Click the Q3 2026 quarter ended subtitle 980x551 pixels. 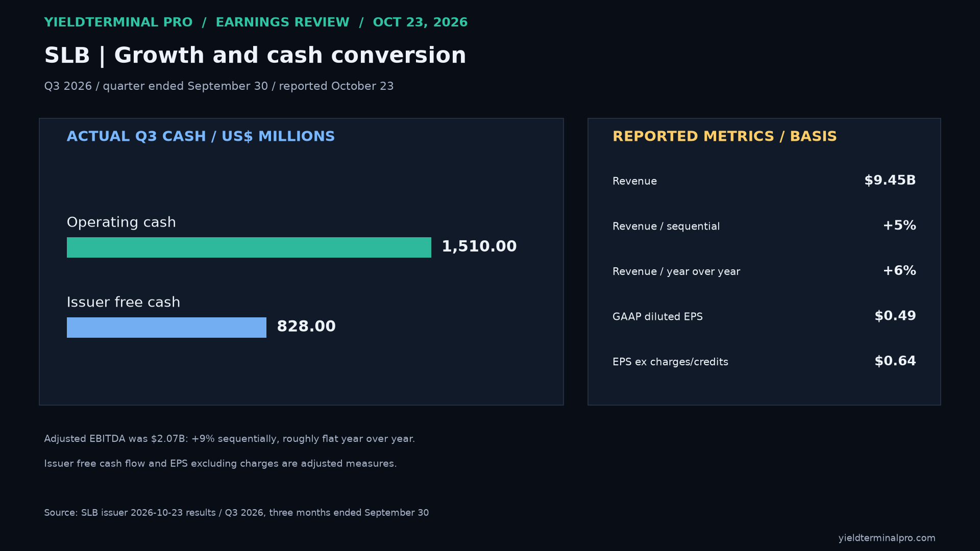(x=219, y=86)
